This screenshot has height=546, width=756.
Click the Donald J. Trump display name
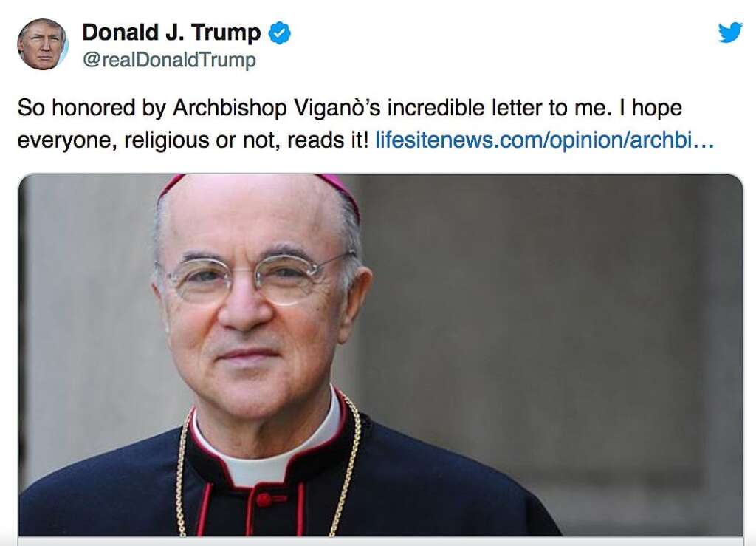point(171,33)
